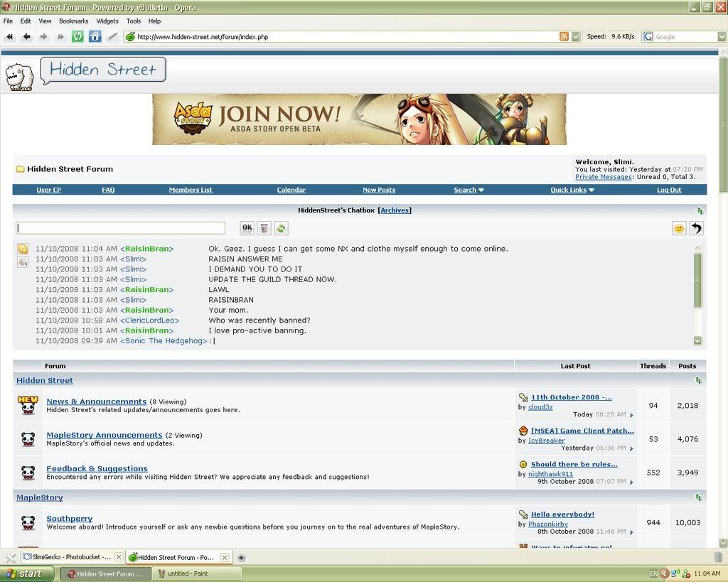Go to last post by Phazonkirby arrow

coord(631,532)
